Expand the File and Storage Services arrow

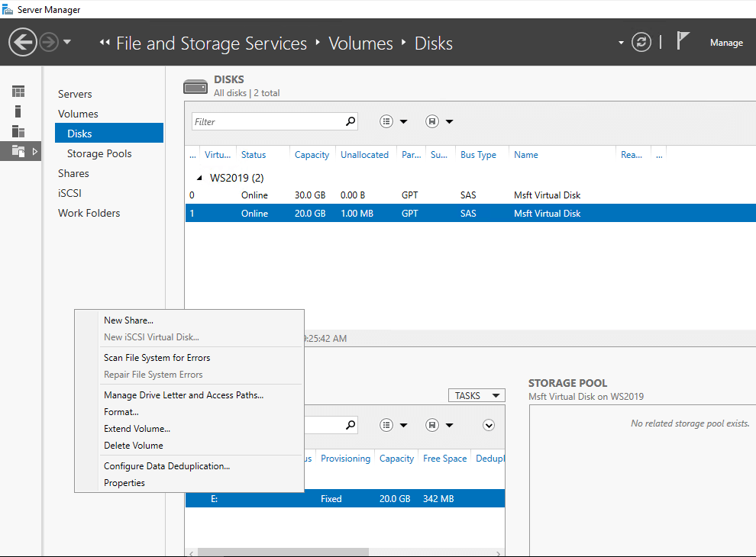click(x=34, y=151)
